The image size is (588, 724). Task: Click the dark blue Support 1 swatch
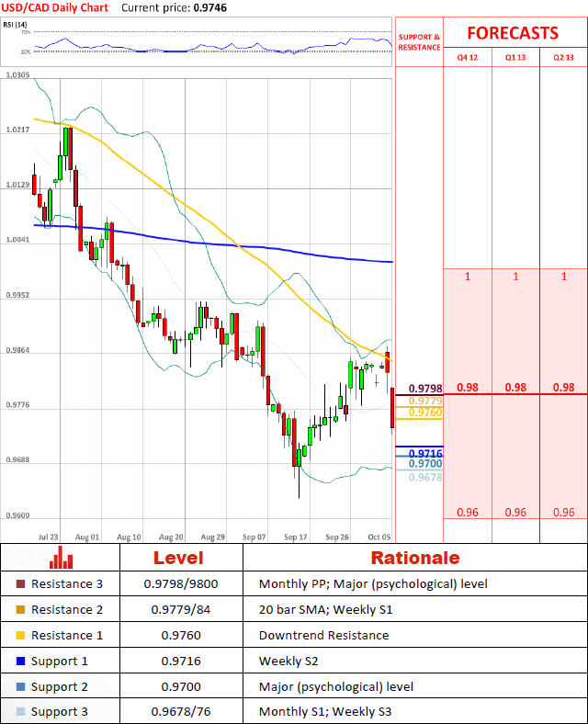point(21,662)
